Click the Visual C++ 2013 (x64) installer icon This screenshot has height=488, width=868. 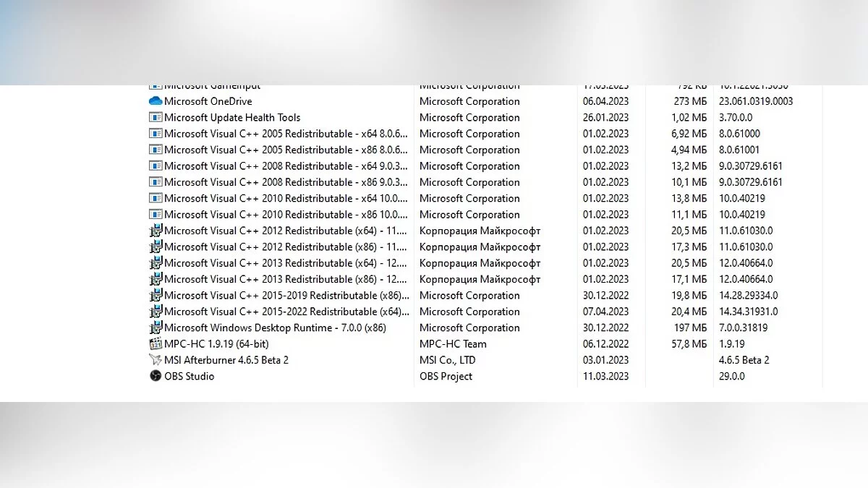(156, 263)
